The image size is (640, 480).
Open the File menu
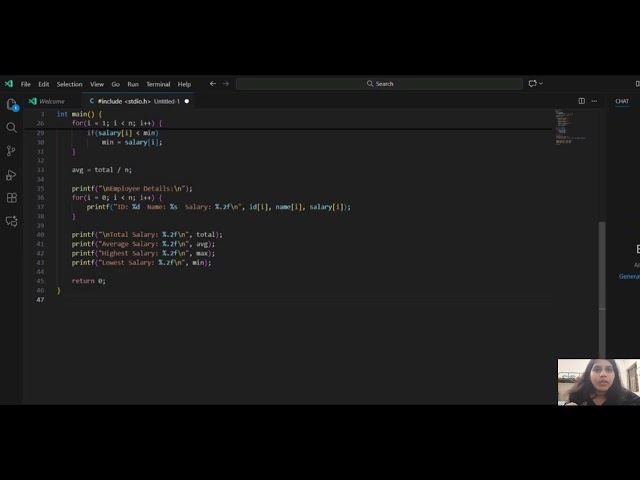pos(26,84)
